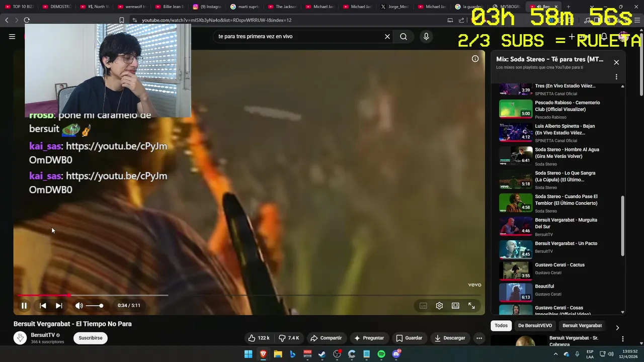The image size is (644, 362).
Task: Switch to the Jorge_Most X tab
Action: click(x=395, y=7)
